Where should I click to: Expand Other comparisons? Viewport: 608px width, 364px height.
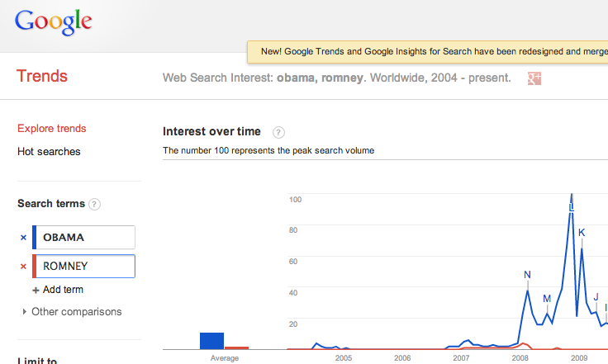[x=24, y=312]
